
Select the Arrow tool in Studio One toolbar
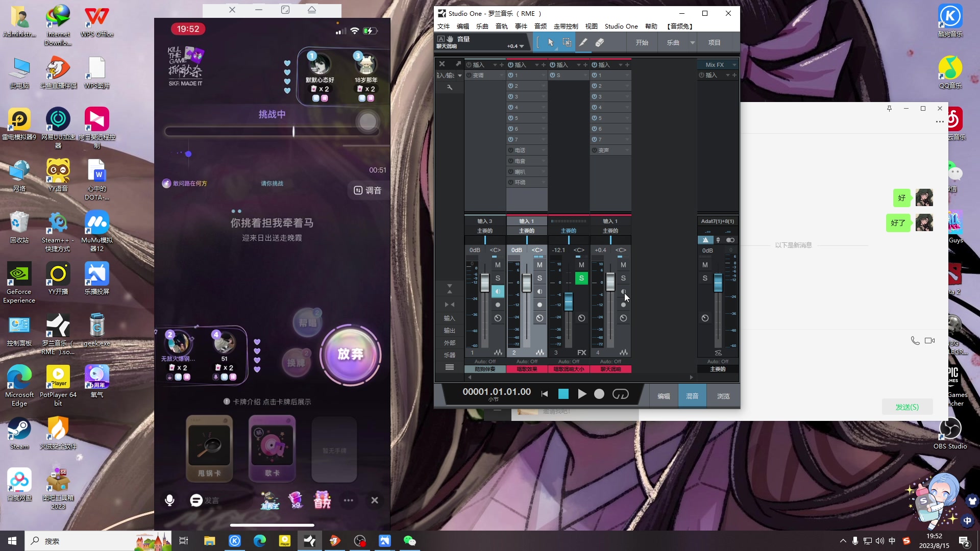click(551, 43)
